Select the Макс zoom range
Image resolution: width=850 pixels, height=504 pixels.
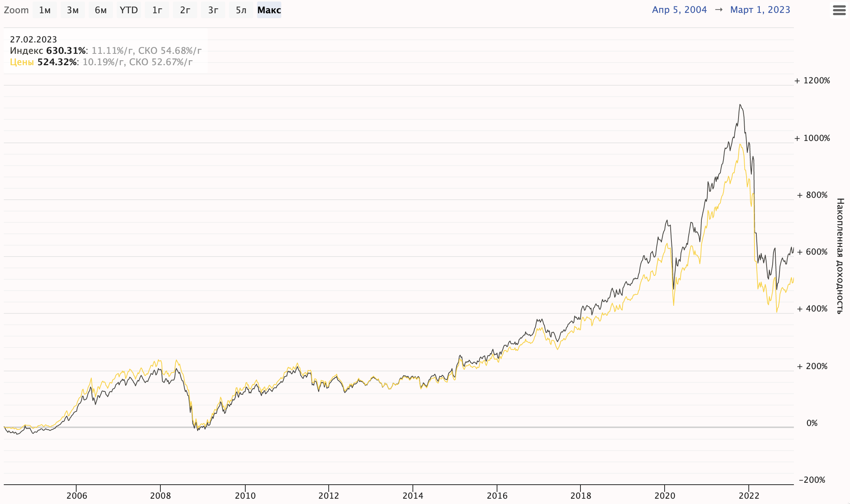[269, 10]
